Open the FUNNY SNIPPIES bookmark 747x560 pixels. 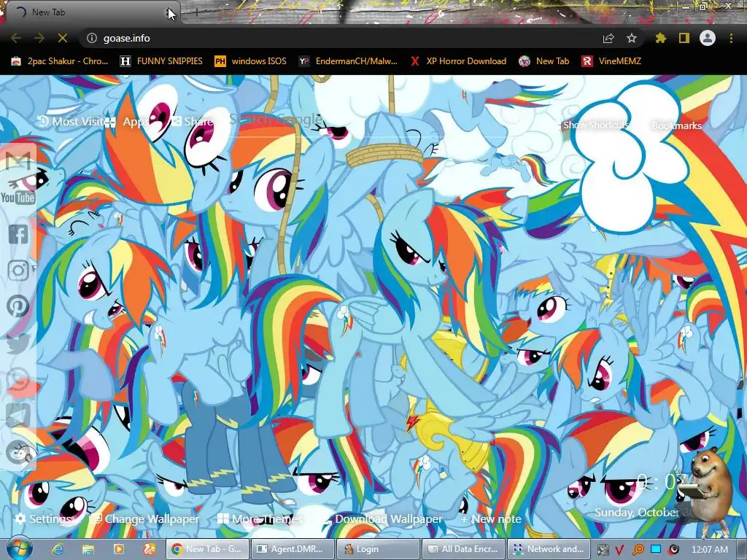pyautogui.click(x=161, y=61)
